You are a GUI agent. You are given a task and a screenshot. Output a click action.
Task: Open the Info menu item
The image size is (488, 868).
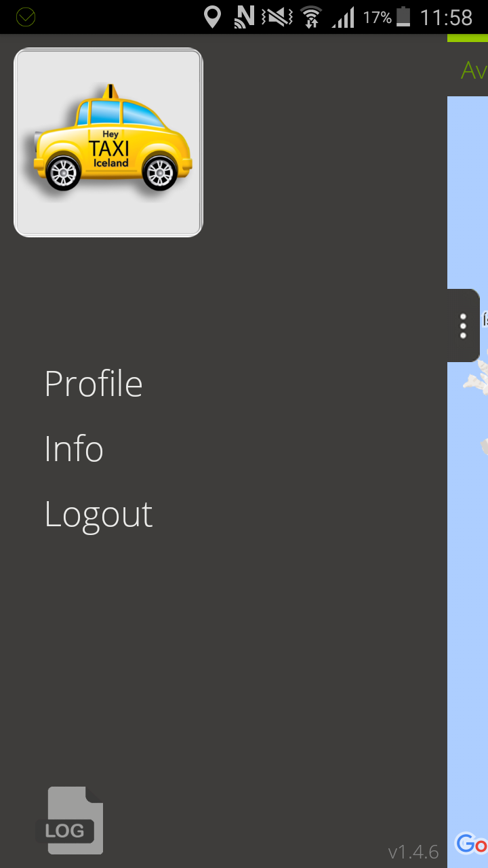pyautogui.click(x=74, y=449)
